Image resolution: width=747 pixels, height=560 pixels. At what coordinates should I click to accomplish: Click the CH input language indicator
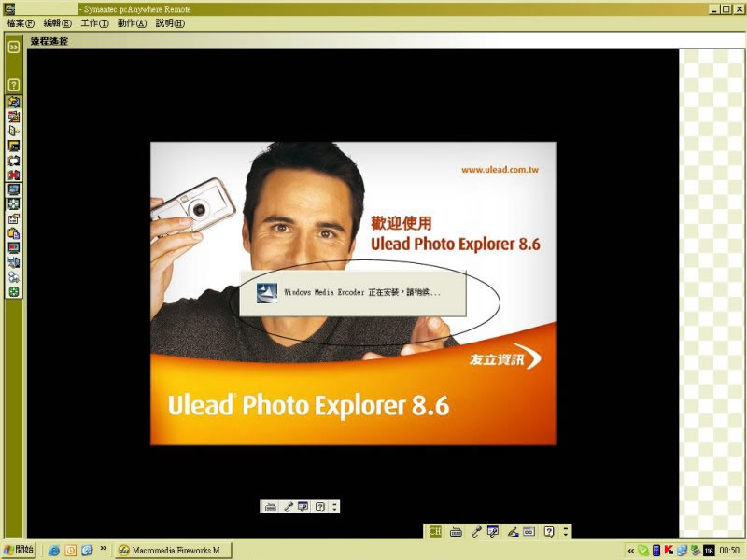coord(435,531)
